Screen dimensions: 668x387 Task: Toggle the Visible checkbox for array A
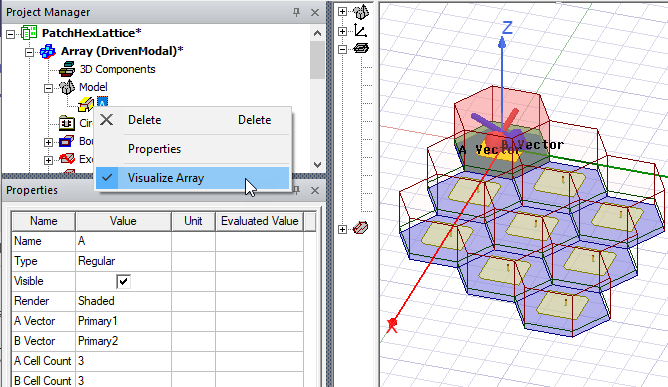[x=124, y=281]
